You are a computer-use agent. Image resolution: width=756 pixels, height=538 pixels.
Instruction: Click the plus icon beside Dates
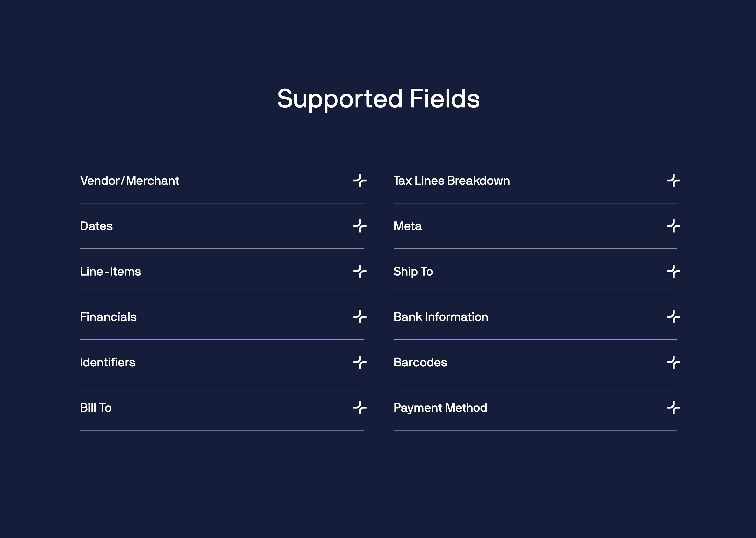pyautogui.click(x=360, y=226)
